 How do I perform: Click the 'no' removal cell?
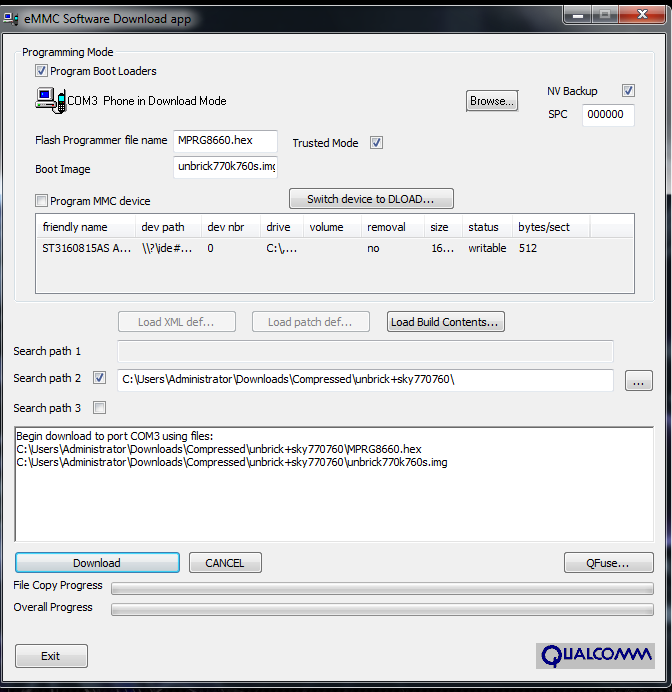(x=373, y=248)
